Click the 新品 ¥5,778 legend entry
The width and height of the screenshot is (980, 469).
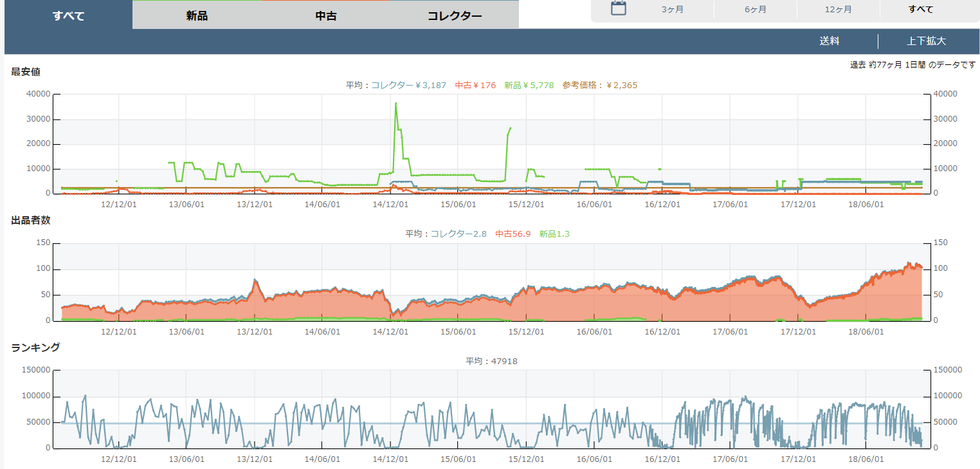tap(529, 85)
